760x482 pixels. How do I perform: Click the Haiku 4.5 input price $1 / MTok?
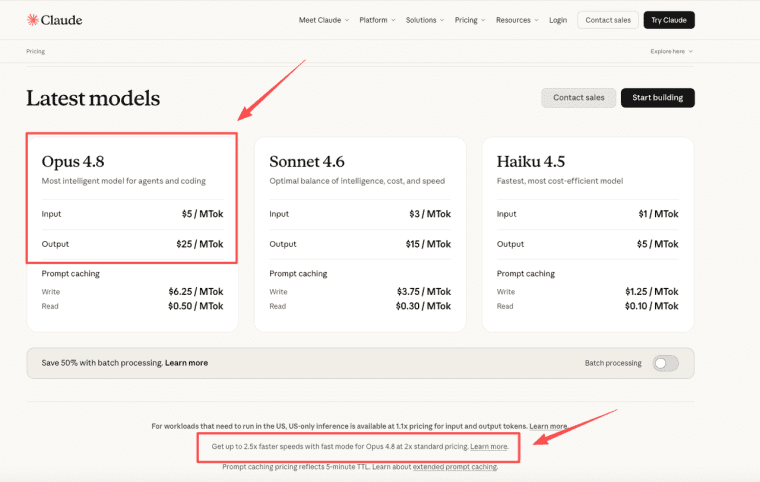[658, 214]
